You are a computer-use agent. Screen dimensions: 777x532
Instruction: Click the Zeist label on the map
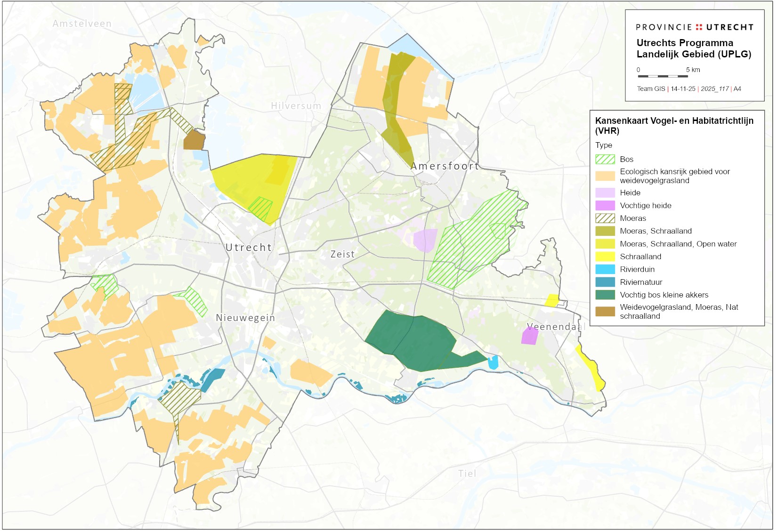point(342,254)
